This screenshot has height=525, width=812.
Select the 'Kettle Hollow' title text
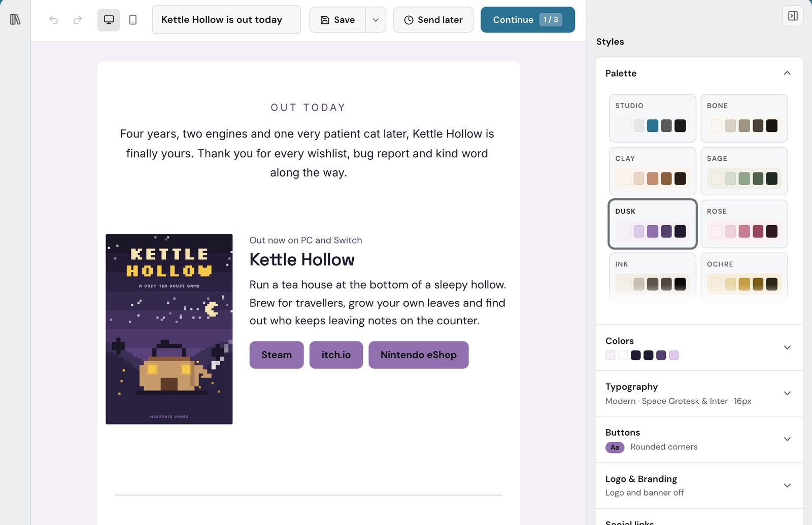coord(302,260)
